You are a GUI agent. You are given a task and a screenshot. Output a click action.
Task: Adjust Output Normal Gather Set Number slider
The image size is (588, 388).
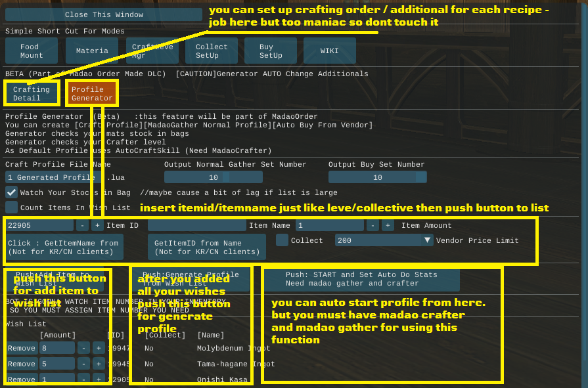213,177
